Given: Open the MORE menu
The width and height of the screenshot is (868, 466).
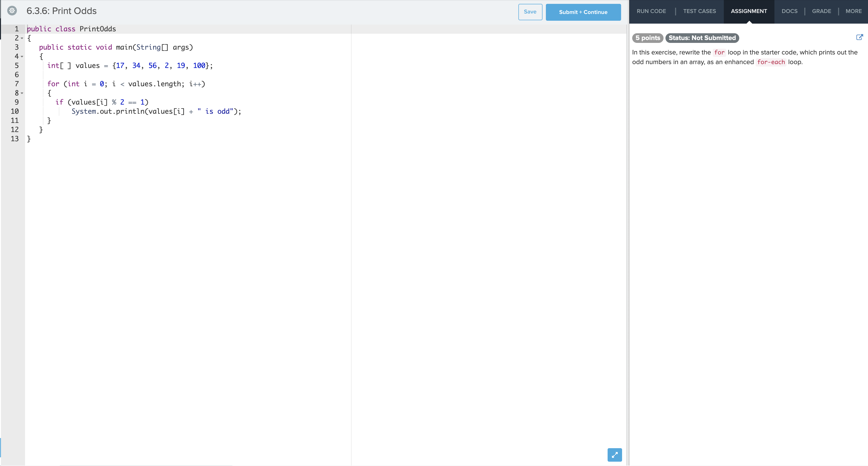Looking at the screenshot, I should 853,11.
